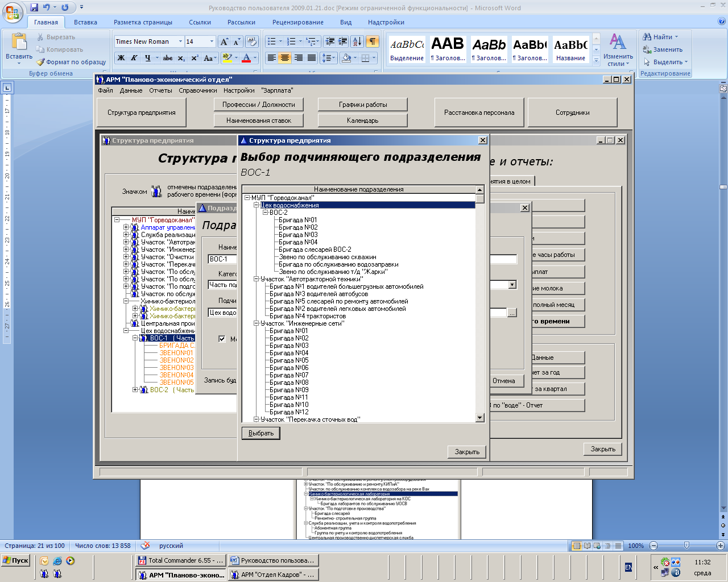Open the Разметка страницы ribbon tab
The width and height of the screenshot is (728, 582).
click(143, 22)
